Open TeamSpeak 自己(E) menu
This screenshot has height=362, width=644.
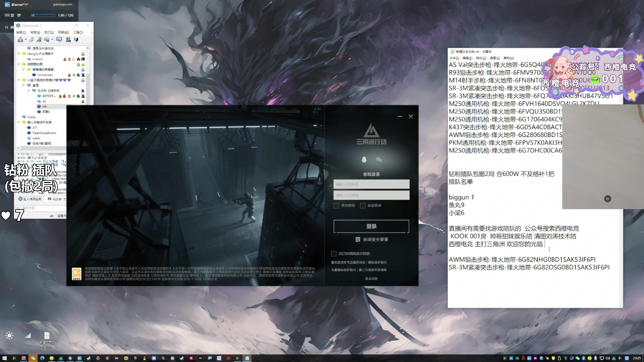[x=49, y=32]
